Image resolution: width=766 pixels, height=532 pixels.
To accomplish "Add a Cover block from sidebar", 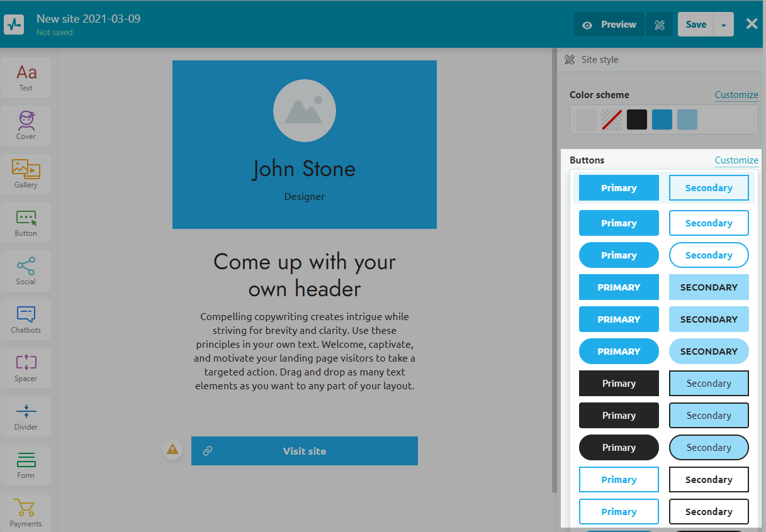I will [x=26, y=126].
